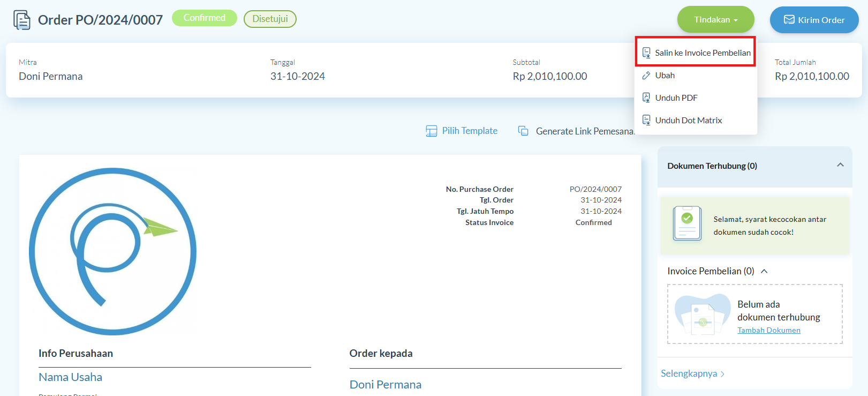Screen dimensions: 868x396
Task: Click the template layout icon beside Pilih Template
Action: 432,131
